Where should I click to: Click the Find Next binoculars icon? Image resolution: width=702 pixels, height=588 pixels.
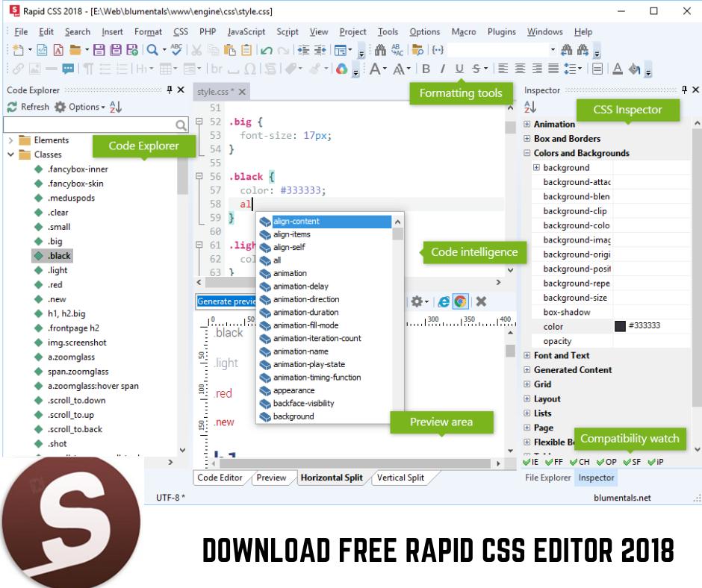coord(583,50)
